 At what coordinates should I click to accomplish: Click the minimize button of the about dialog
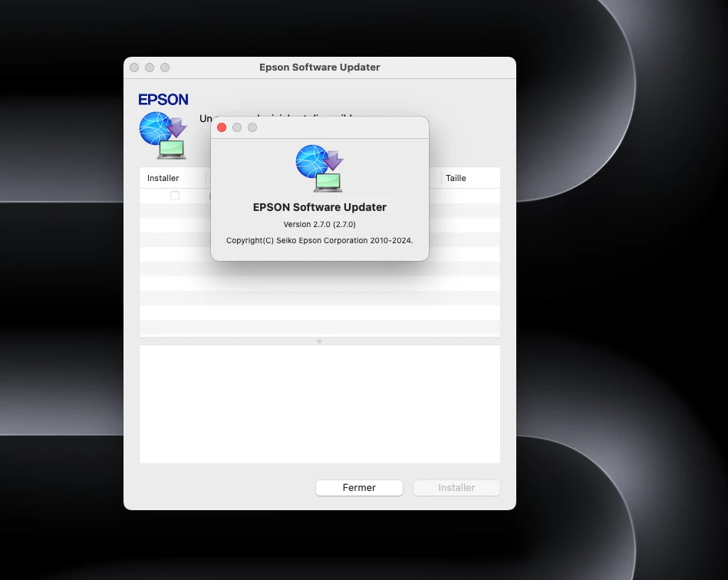[x=237, y=127]
